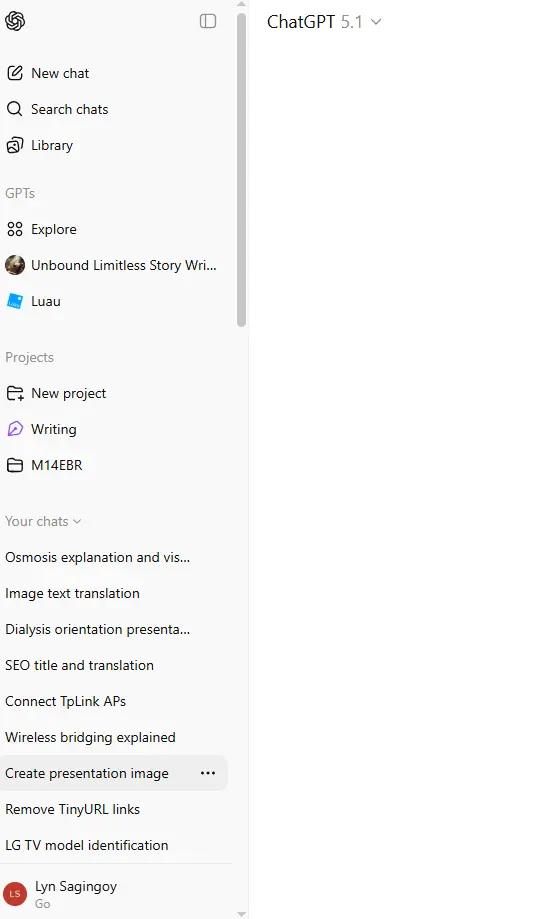Click the New chat pencil icon
Image resolution: width=545 pixels, height=919 pixels.
(x=15, y=73)
